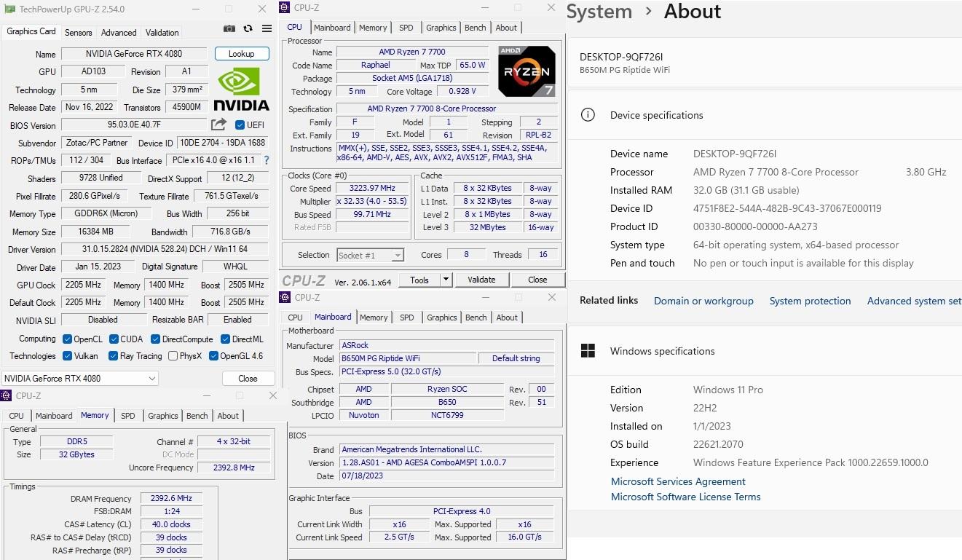The image size is (962, 560).
Task: Click the Resizable BAR Enabled field
Action: 237,320
